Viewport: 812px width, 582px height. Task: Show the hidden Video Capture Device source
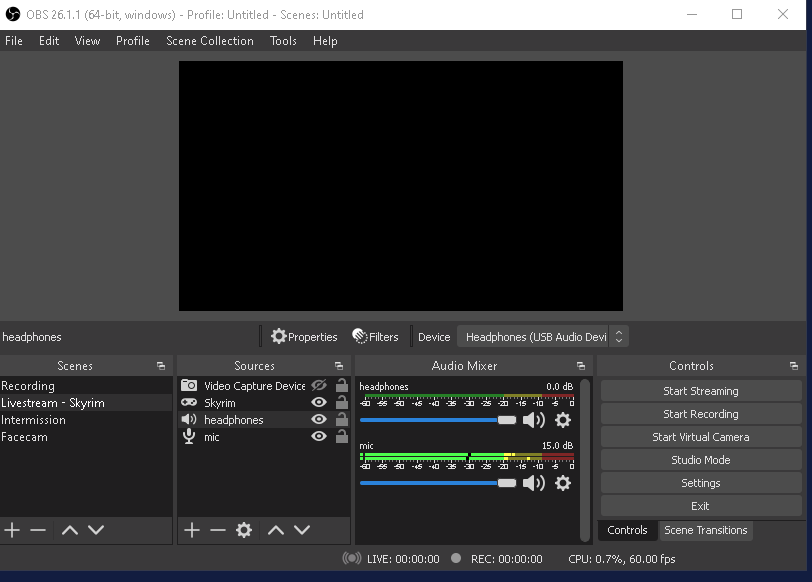tap(319, 385)
